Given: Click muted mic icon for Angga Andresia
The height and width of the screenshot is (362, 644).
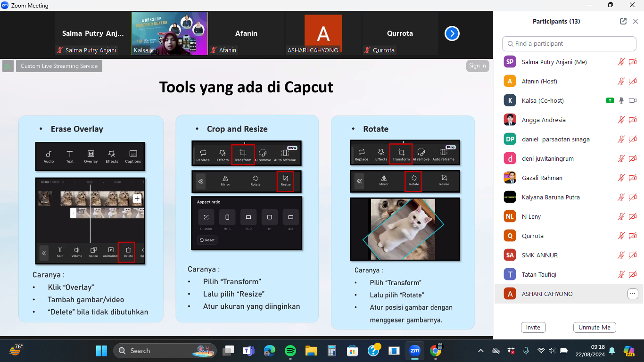Looking at the screenshot, I should [621, 120].
